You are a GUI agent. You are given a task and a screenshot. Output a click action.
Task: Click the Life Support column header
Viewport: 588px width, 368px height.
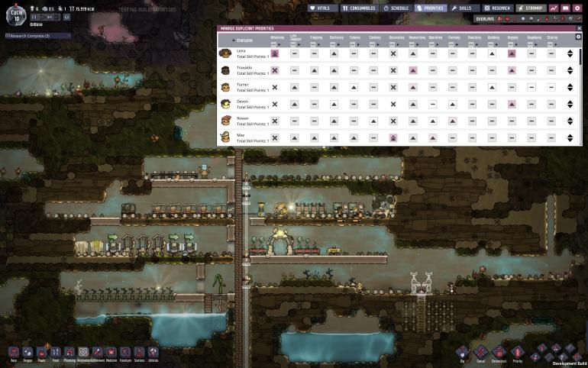click(296, 37)
